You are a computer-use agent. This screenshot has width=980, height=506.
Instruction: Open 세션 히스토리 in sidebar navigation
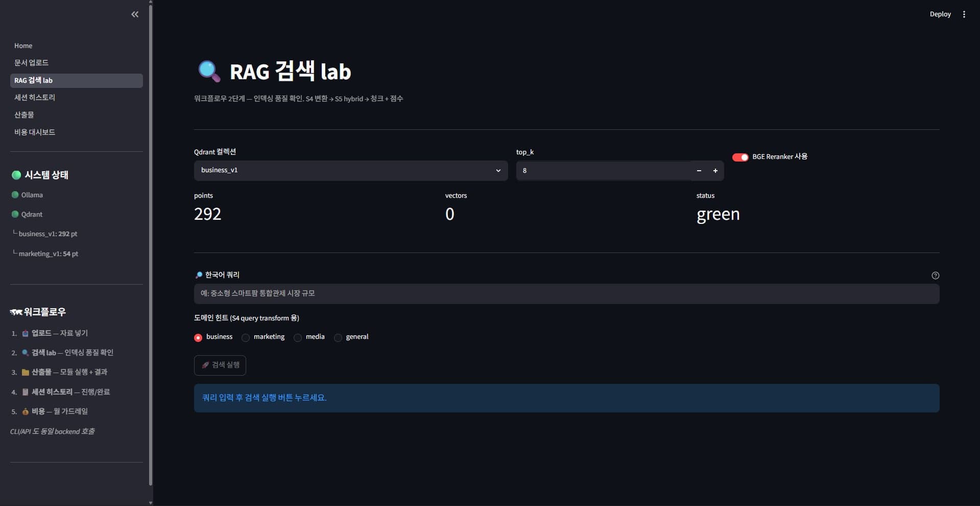pyautogui.click(x=77, y=98)
